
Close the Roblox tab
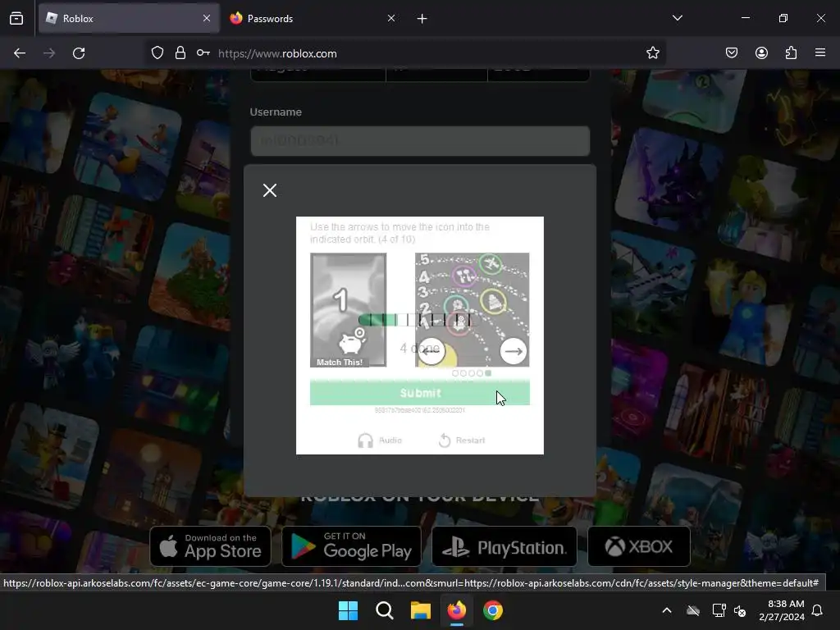pyautogui.click(x=207, y=18)
